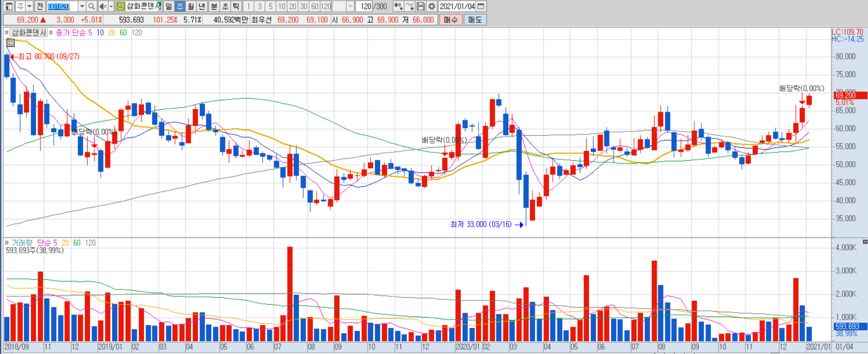This screenshot has width=868, height=354.
Task: Click the stock code field 001820
Action: point(62,7)
